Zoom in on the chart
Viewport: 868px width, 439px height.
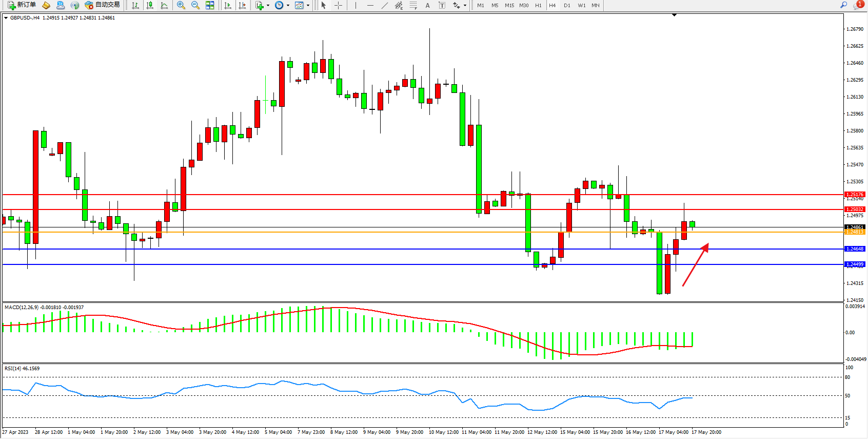tap(181, 5)
